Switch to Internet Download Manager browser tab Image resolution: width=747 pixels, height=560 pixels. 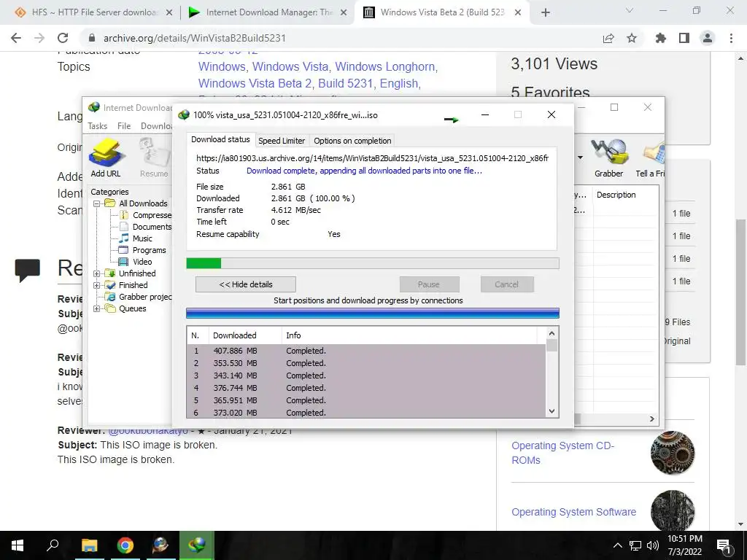[268, 12]
